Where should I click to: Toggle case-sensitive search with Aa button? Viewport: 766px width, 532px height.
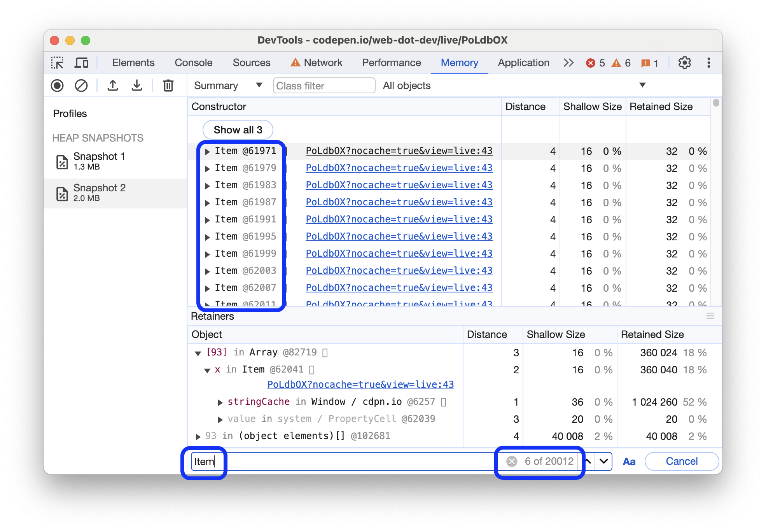[629, 460]
